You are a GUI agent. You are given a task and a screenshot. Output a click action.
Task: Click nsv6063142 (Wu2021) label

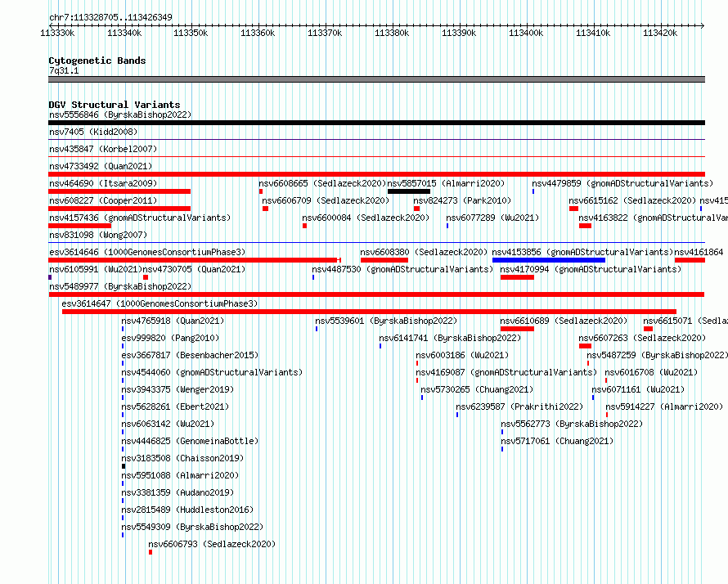168,424
